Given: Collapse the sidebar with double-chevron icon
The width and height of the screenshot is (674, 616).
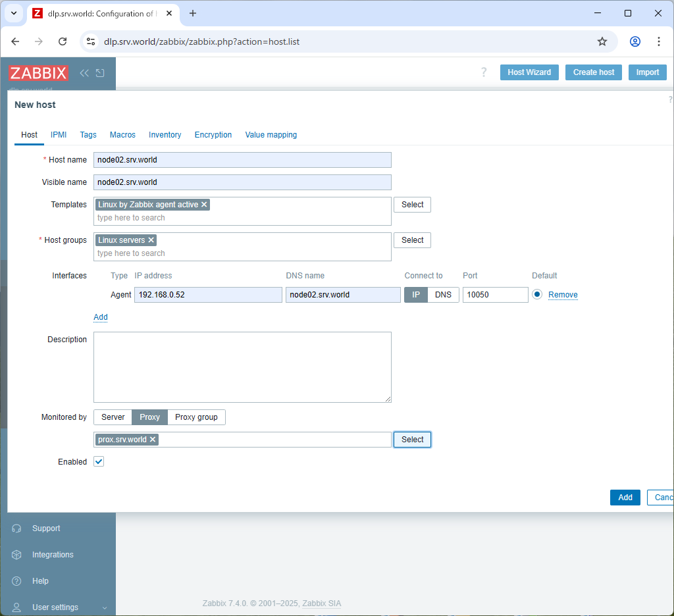Looking at the screenshot, I should (x=84, y=73).
